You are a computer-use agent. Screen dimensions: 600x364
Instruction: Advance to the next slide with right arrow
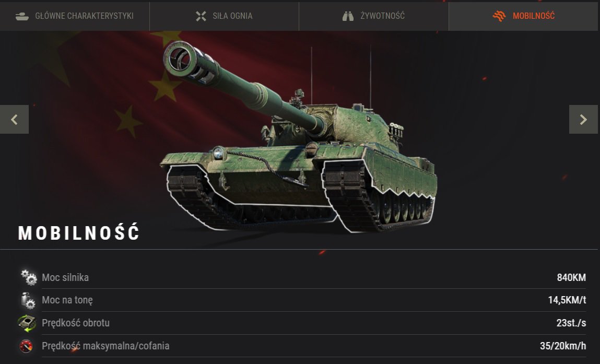coord(583,120)
